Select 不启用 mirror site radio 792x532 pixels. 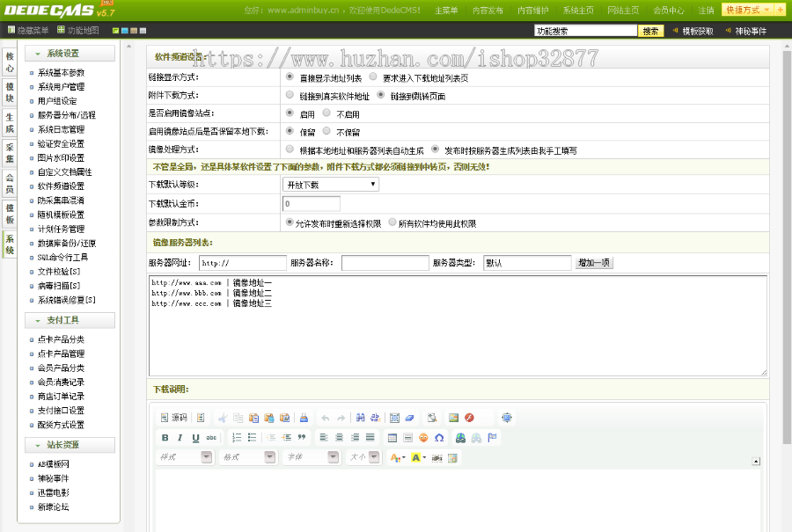[326, 113]
